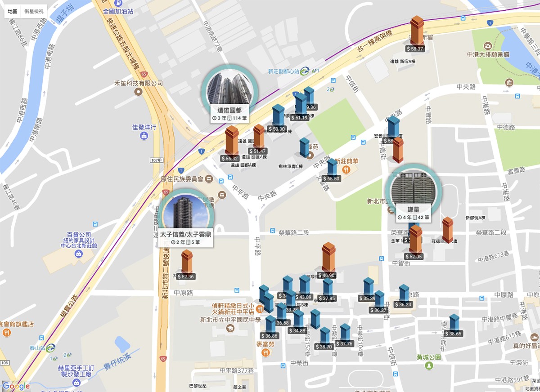Select the orange building marker priced $56.32
Viewport: 540px width, 392px height.
coord(231,143)
